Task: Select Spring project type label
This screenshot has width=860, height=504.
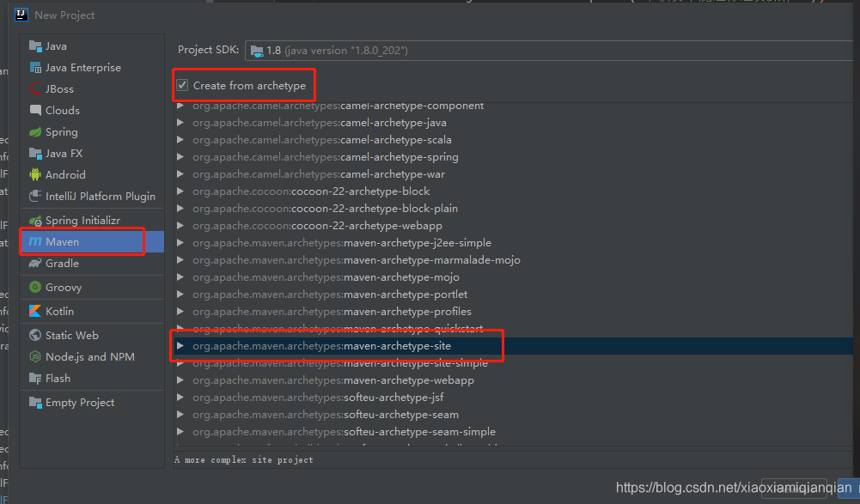Action: coord(62,132)
